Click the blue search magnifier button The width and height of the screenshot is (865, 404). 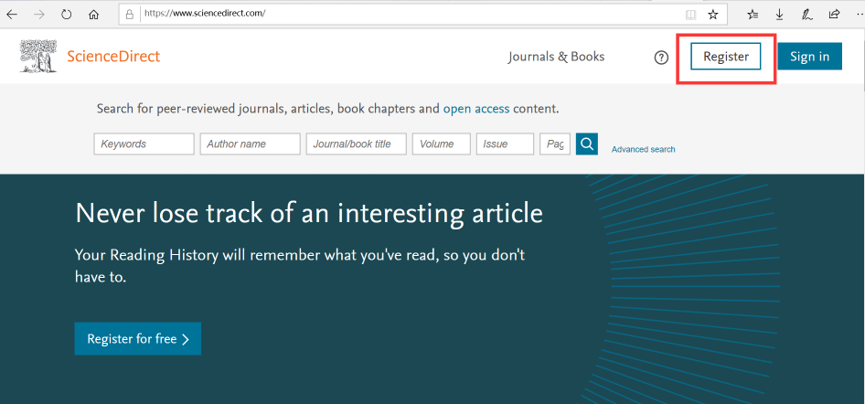pyautogui.click(x=587, y=144)
